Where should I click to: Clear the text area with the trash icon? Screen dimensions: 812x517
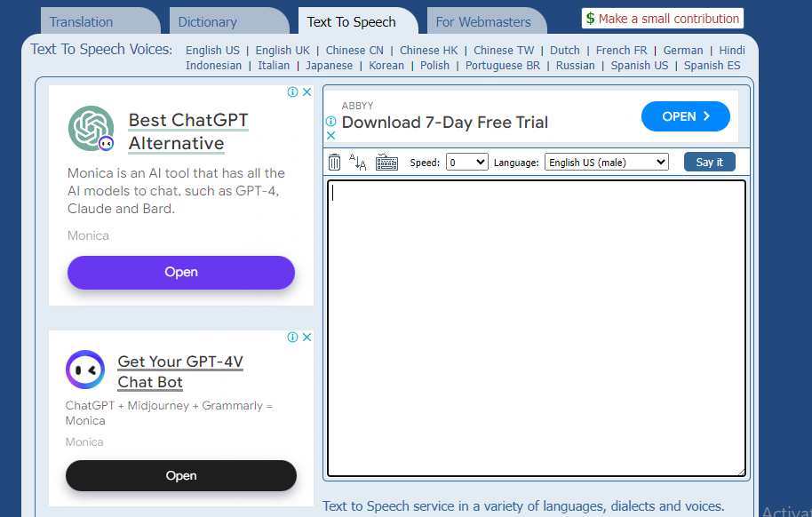335,161
